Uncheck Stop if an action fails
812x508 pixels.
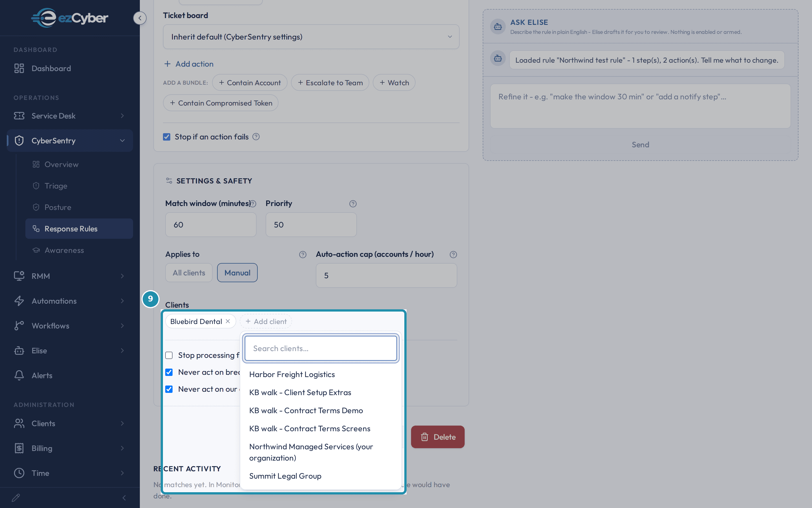(166, 137)
